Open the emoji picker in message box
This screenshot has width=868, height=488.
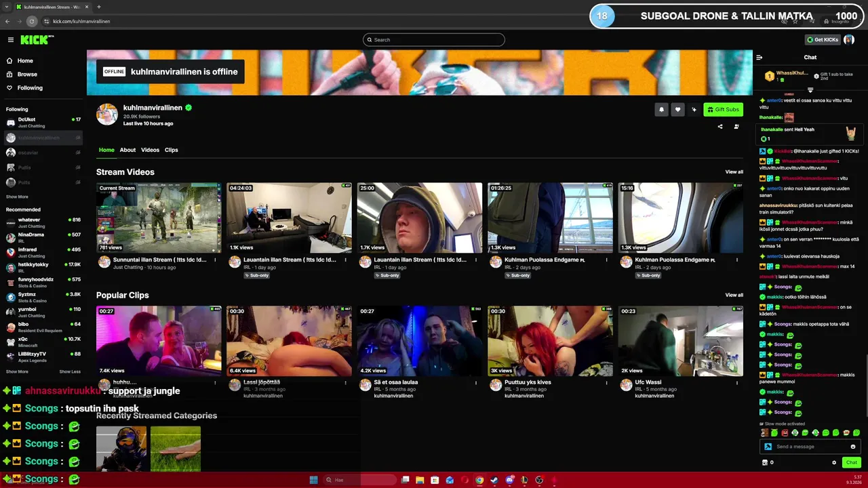pos(853,447)
